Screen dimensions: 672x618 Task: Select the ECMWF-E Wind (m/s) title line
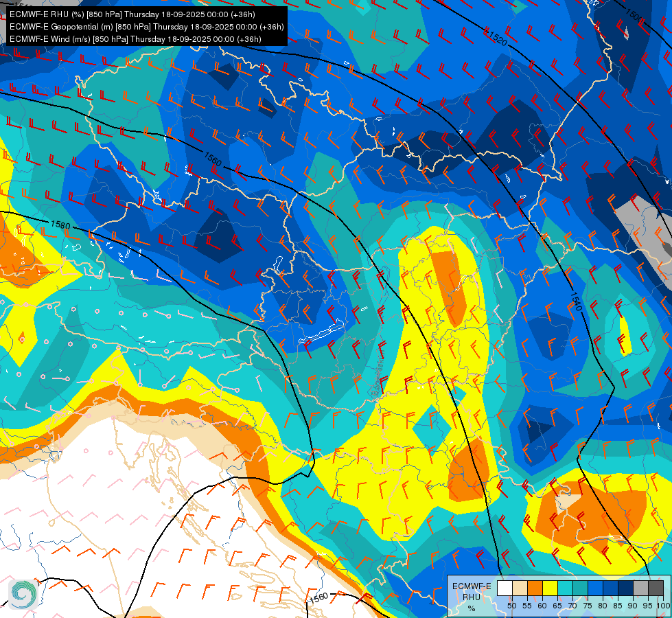click(x=135, y=39)
